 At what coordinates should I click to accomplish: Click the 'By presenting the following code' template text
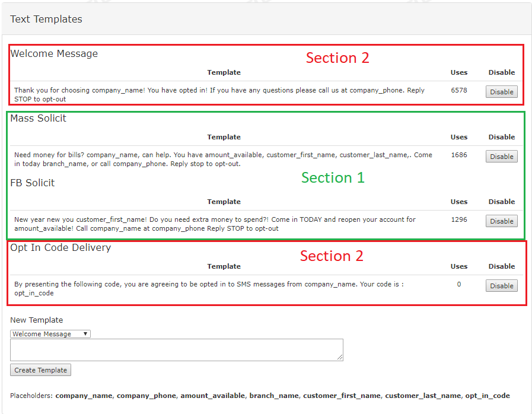[x=209, y=288]
